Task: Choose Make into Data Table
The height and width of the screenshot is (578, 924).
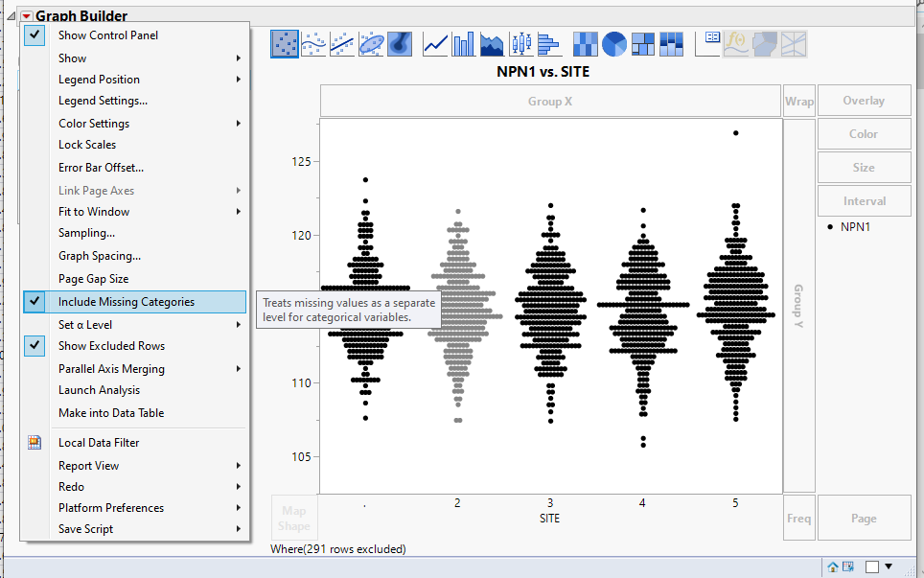Action: (135, 413)
